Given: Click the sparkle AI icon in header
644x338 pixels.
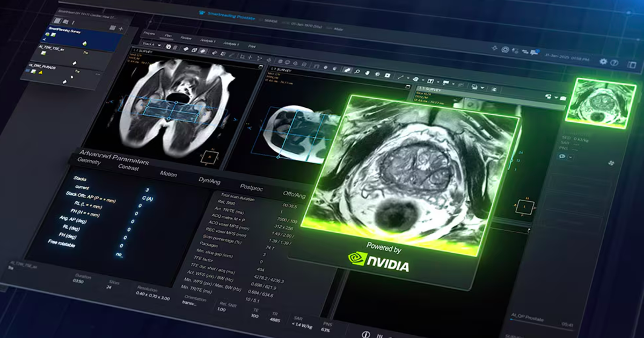Looking at the screenshot, I should (494, 48).
